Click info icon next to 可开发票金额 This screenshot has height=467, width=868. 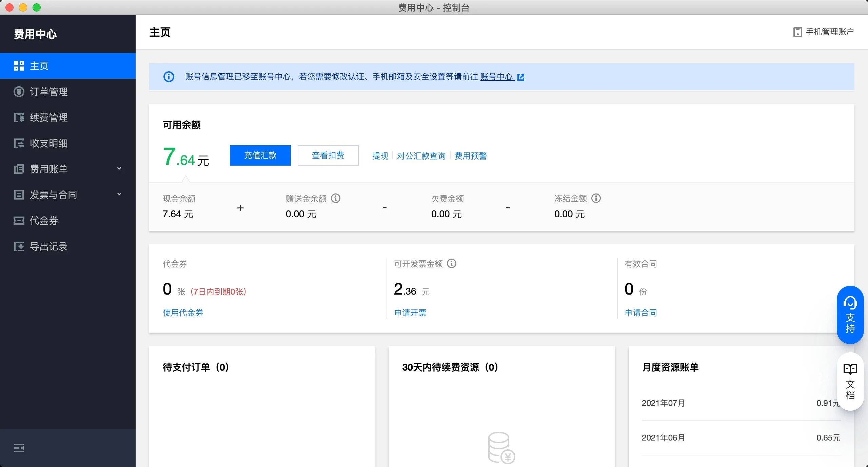click(x=452, y=263)
